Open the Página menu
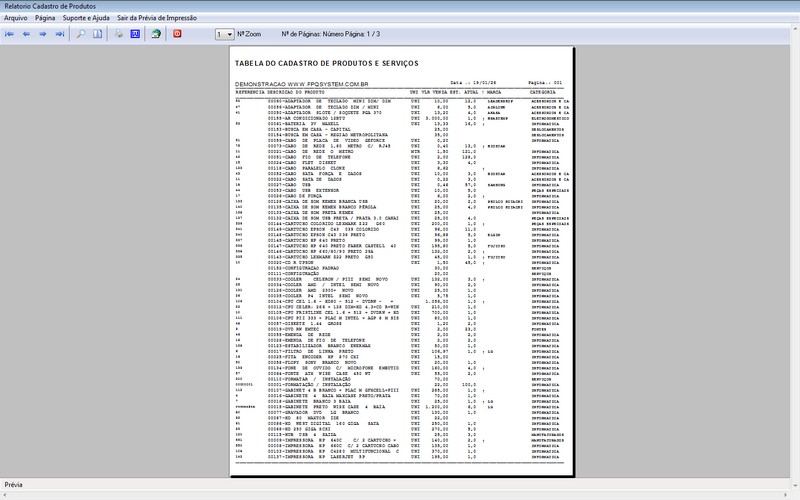800x500 pixels. point(45,18)
